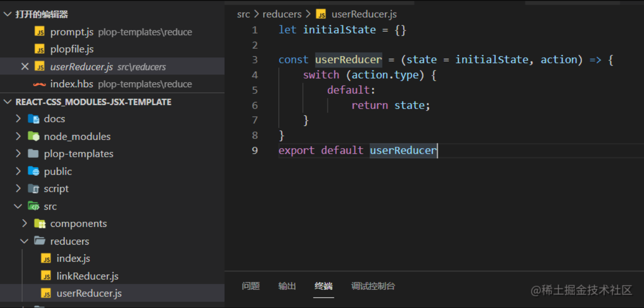Screen dimensions: 644x308
Task: Click the export keyword on line 9
Action: click(x=297, y=151)
